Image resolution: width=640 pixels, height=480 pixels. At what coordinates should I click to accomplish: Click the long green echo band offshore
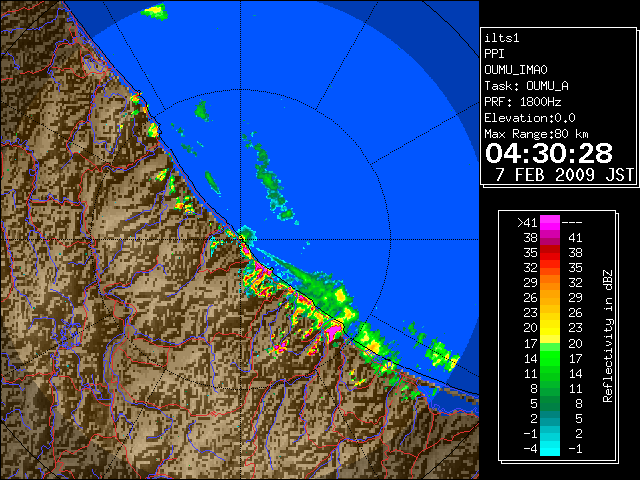point(269,180)
